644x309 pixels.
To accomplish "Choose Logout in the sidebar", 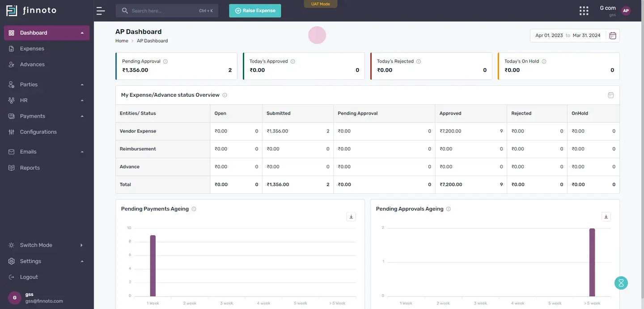I will coord(47,277).
